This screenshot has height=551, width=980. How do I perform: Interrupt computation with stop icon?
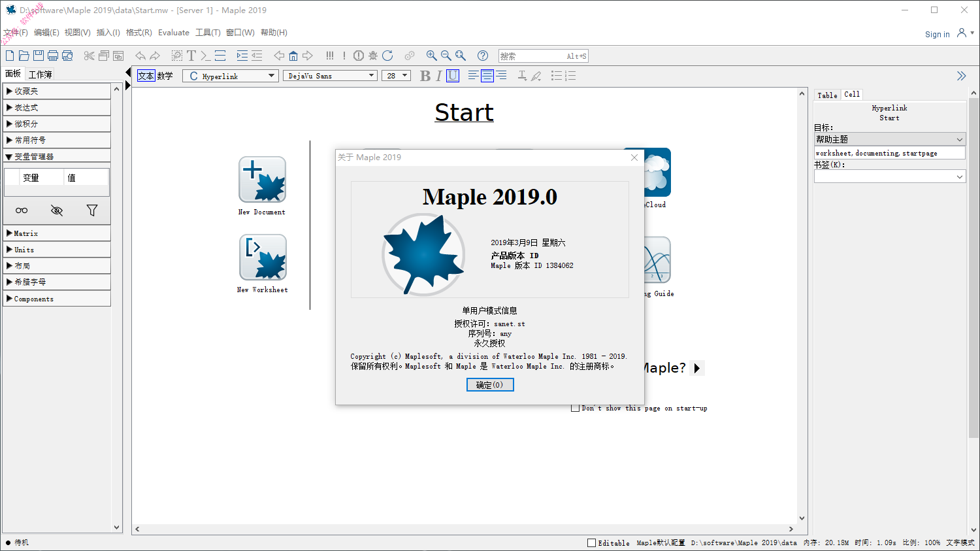click(x=359, y=56)
